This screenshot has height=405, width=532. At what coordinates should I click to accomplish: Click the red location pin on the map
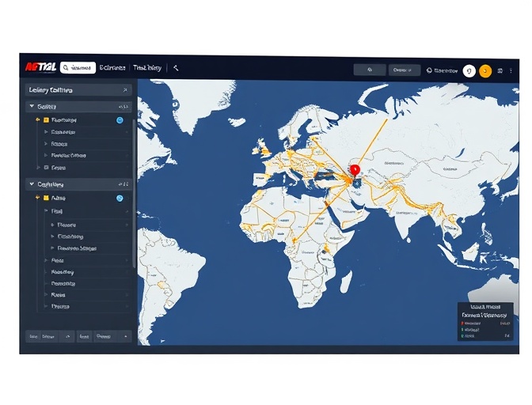[355, 170]
